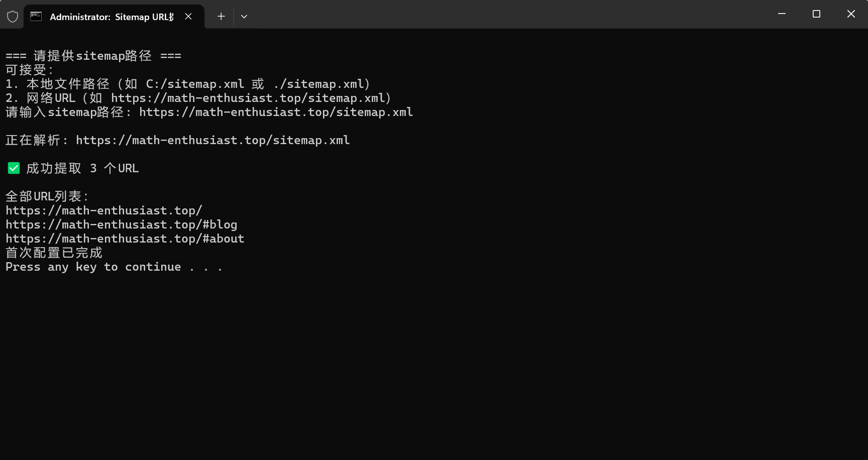Click the 'Press any key to continue' line
The height and width of the screenshot is (460, 868).
coord(114,267)
